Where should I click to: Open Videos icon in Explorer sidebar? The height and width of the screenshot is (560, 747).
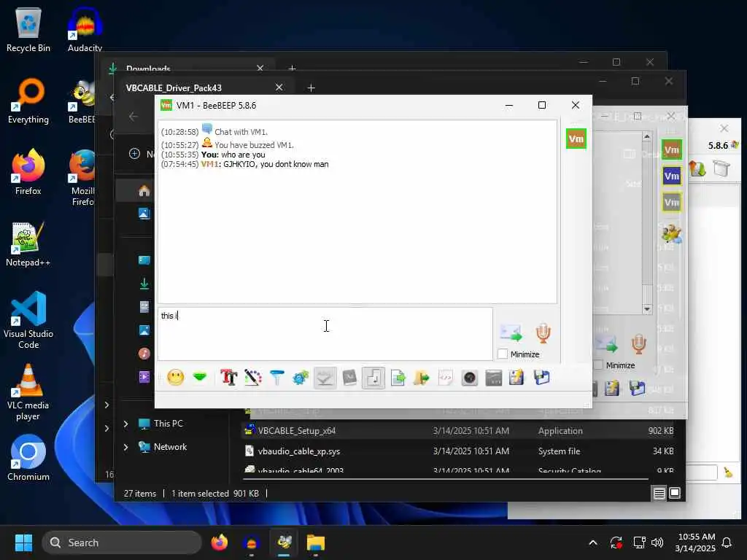coord(144,377)
